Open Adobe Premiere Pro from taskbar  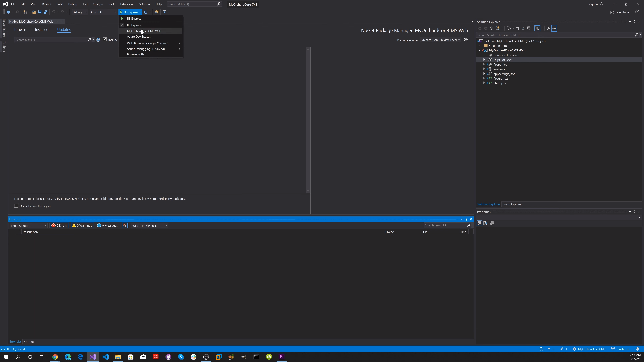pyautogui.click(x=282, y=357)
